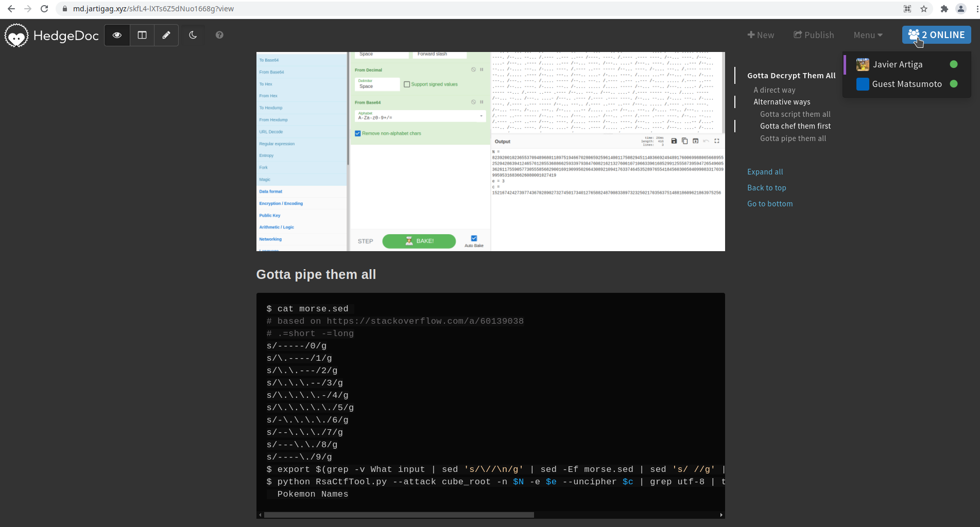
Task: Switch to view-only eye mode
Action: 117,35
